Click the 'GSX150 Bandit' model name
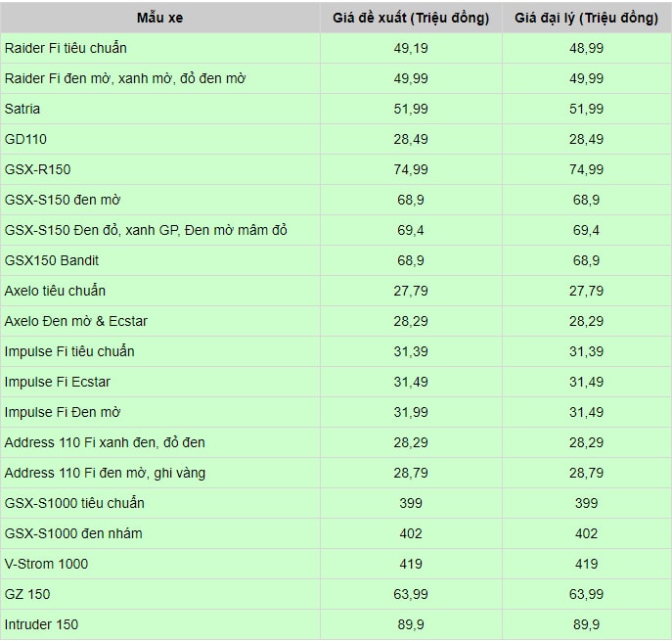 [52, 260]
